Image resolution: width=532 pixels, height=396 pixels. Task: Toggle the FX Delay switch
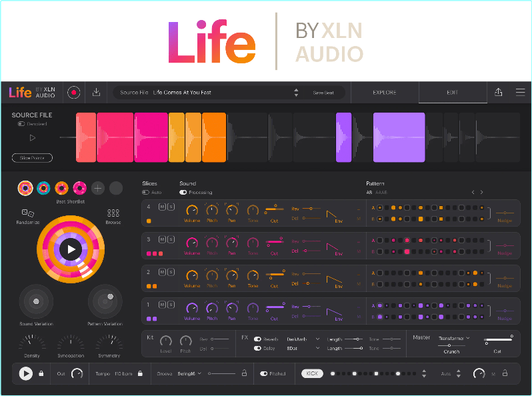[257, 348]
